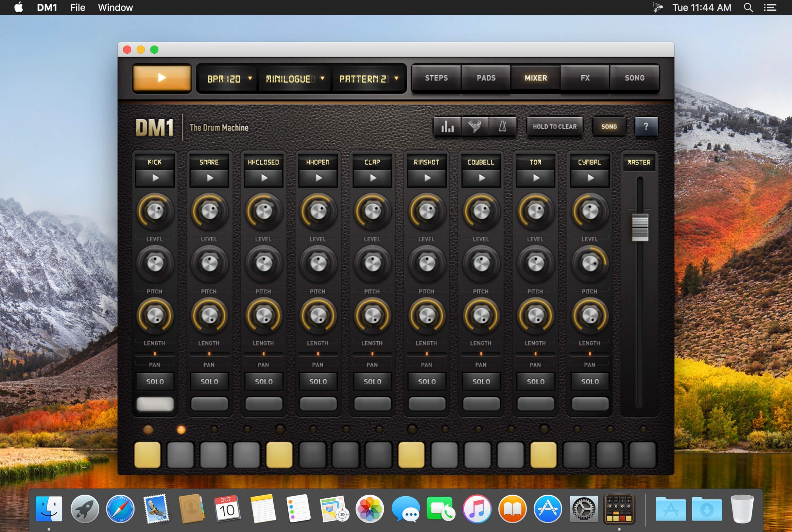
Task: Open Messages from the dock
Action: coord(406,509)
